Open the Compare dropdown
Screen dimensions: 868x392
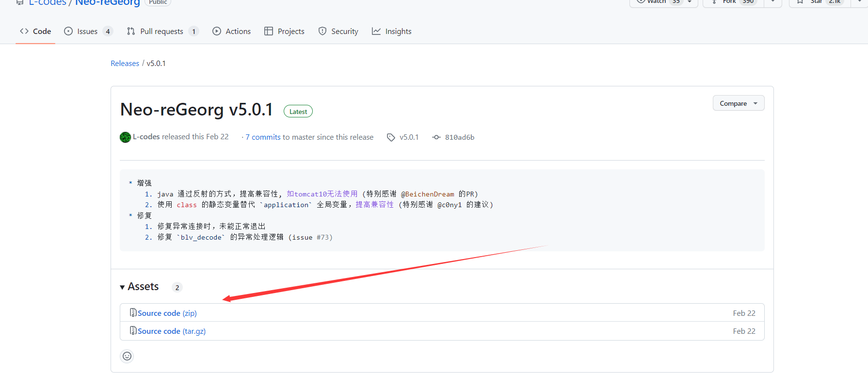(739, 103)
